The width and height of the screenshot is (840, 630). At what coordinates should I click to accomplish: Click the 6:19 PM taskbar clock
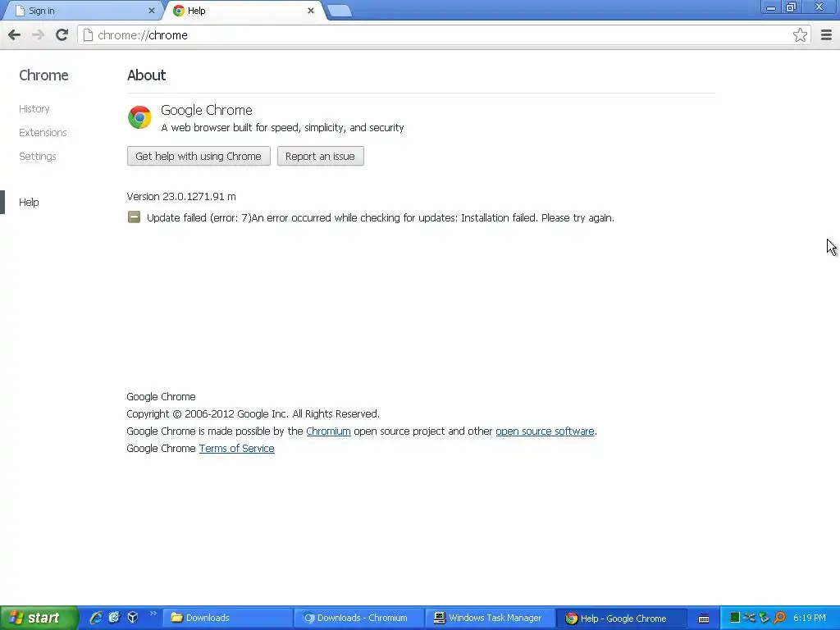point(810,618)
